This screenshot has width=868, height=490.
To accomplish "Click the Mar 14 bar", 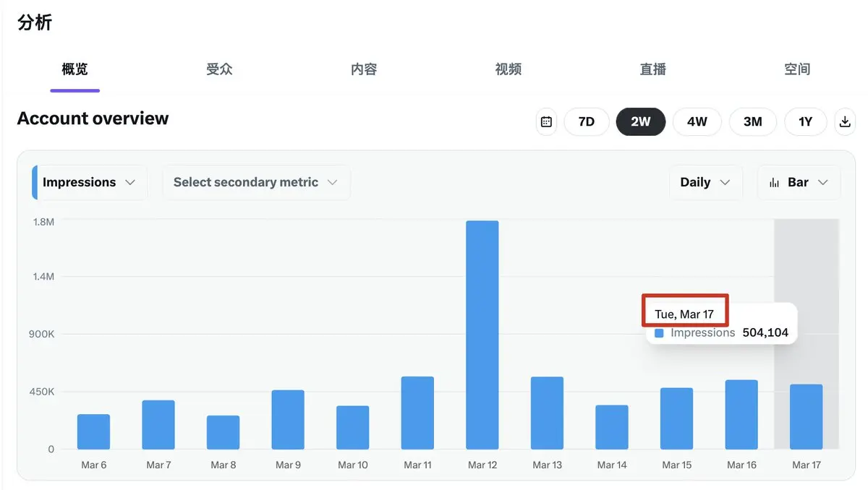I will click(612, 427).
